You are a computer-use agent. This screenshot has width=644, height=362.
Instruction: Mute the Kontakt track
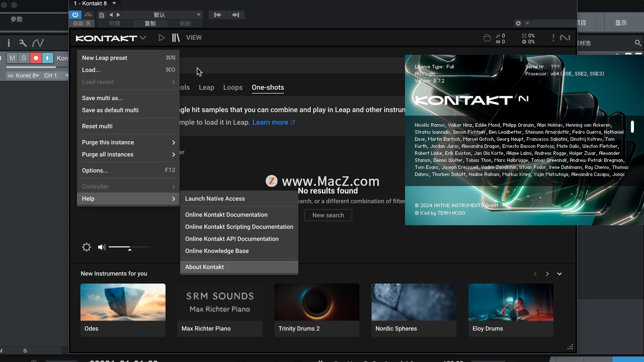(x=12, y=58)
